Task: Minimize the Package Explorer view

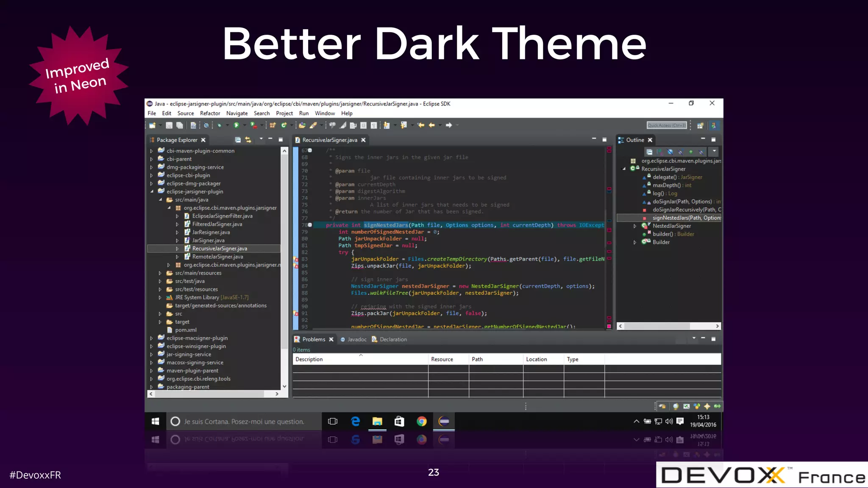Action: (x=270, y=139)
